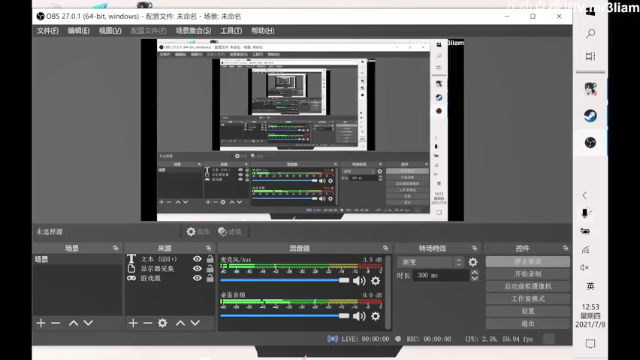The image size is (640, 360).
Task: Open transition properties gear beside 渐变
Action: [473, 262]
